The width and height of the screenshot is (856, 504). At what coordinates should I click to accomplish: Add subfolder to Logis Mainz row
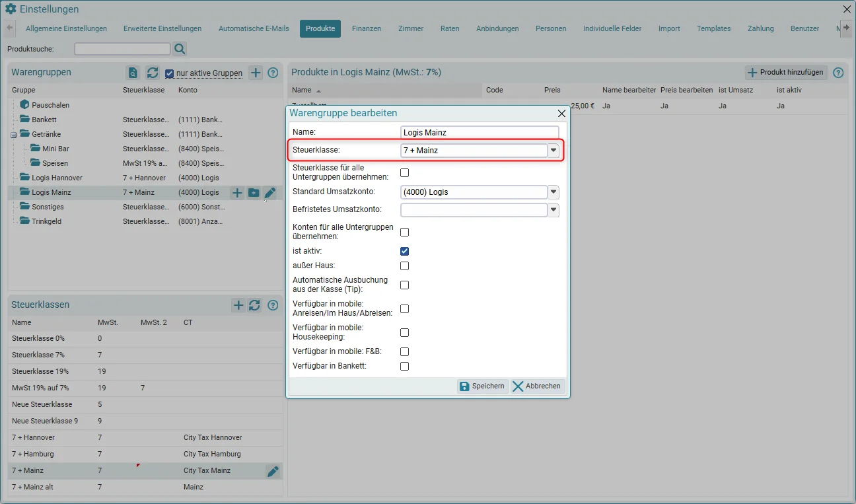254,193
